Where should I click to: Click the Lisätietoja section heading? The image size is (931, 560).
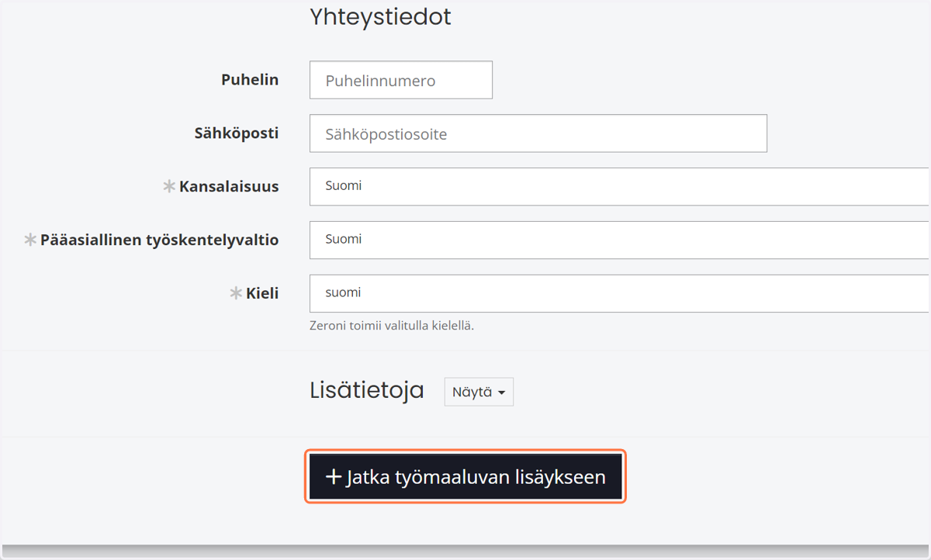point(367,390)
